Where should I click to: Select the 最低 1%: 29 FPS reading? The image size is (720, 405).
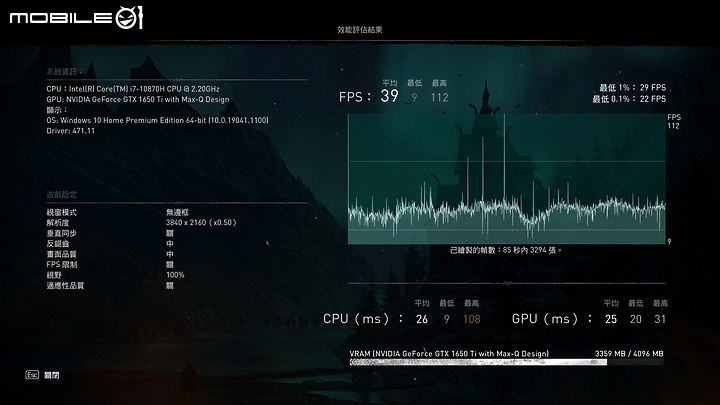pos(632,87)
